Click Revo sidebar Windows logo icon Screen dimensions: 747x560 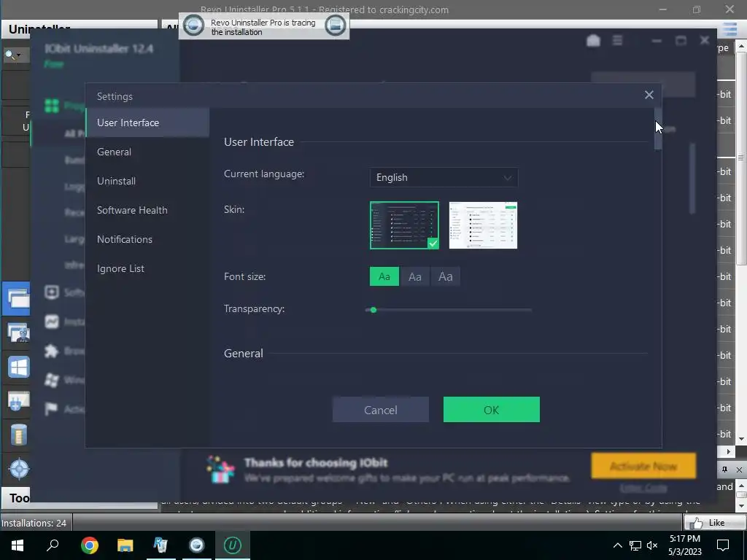click(x=18, y=367)
